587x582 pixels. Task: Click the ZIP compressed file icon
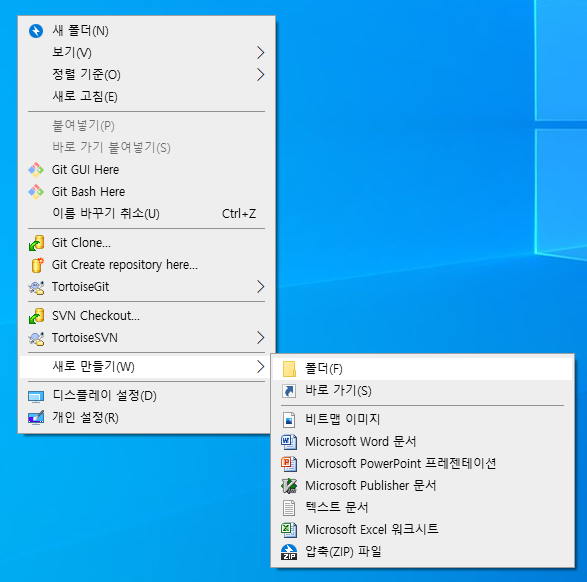point(289,552)
